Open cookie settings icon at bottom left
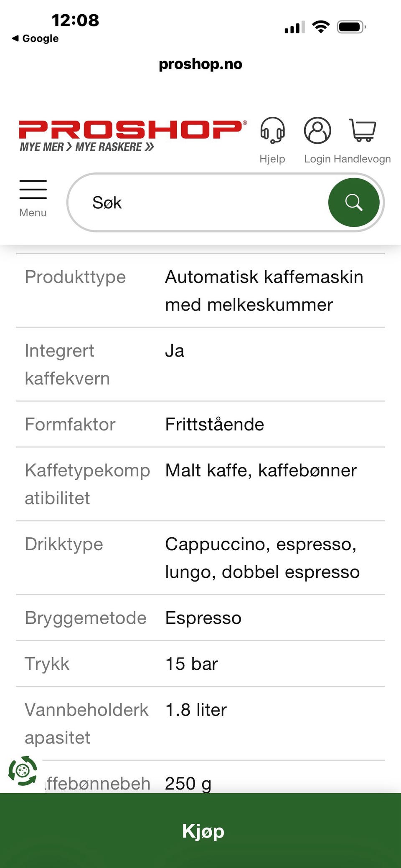The image size is (401, 868). [x=23, y=771]
